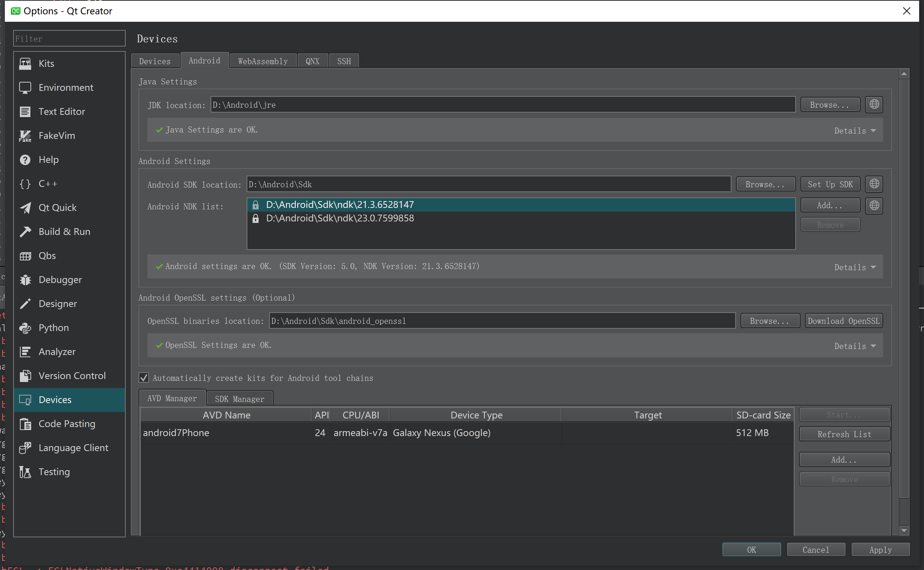Select the Language Client category
This screenshot has width=924, height=570.
coord(69,448)
